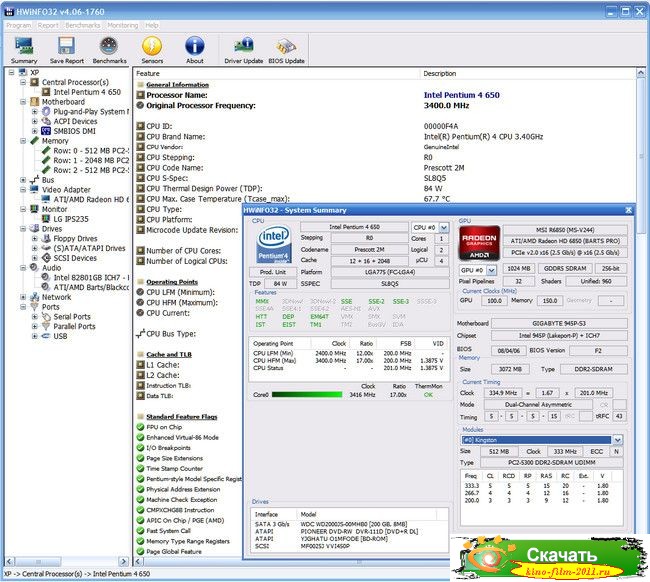Viewport: 650px width, 582px height.
Task: Click the Machine Check Exception flag
Action: (182, 500)
